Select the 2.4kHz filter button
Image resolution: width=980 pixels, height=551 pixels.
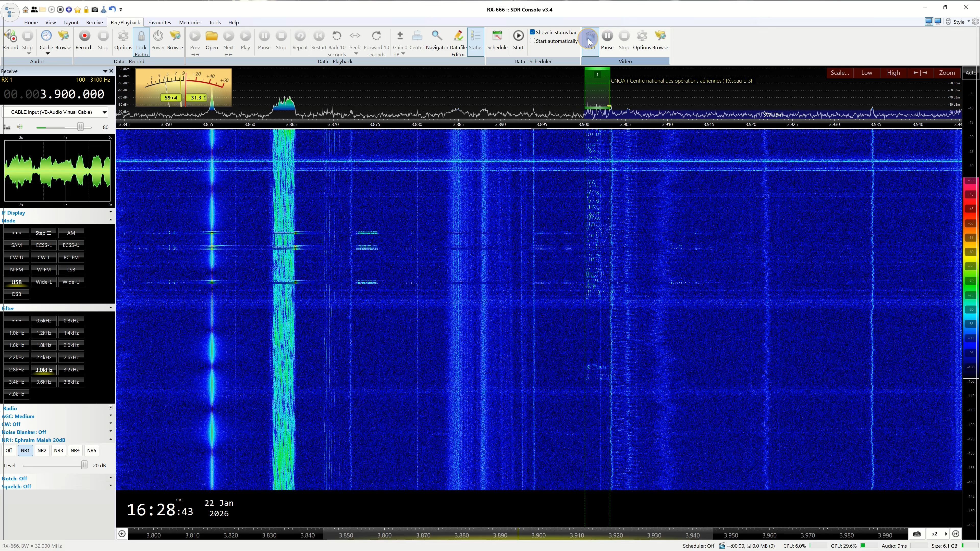click(44, 357)
